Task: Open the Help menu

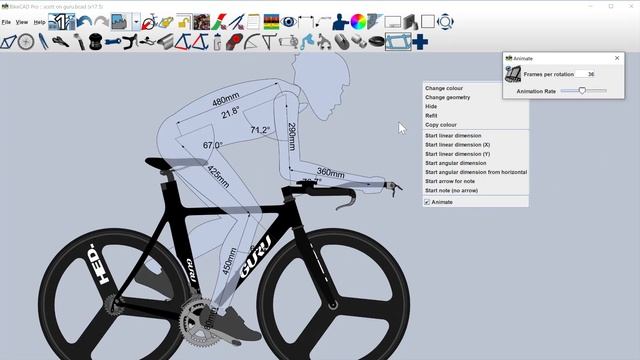Action: click(x=39, y=22)
